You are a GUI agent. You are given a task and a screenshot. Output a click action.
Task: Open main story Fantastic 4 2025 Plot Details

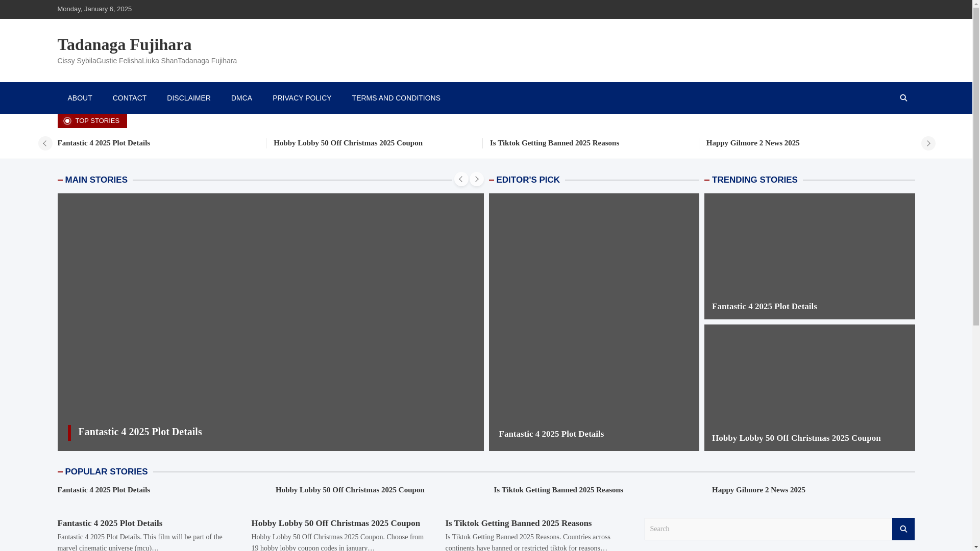click(x=140, y=432)
